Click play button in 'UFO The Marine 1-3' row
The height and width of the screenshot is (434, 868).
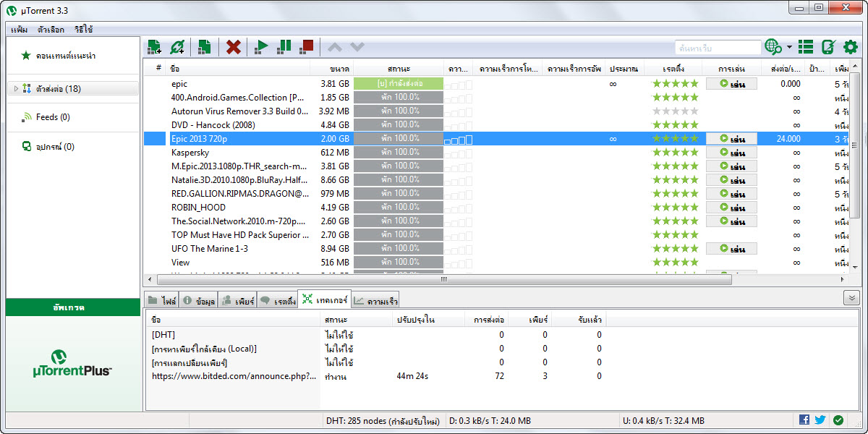[x=731, y=249]
